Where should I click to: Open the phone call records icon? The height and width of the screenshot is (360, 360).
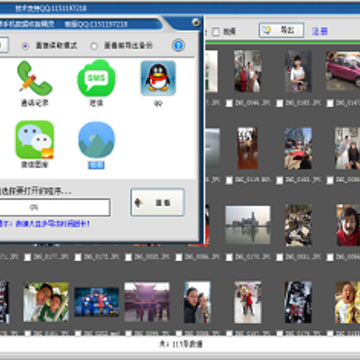[35, 78]
